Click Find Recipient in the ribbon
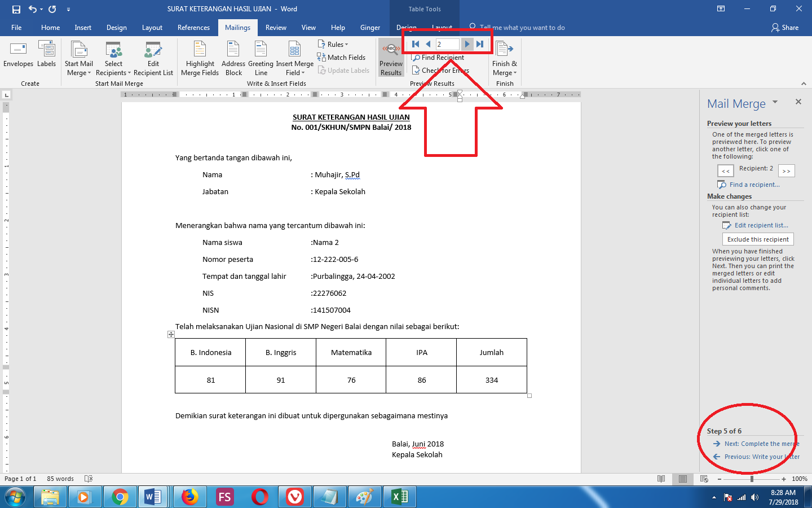Viewport: 812px width, 508px height. pos(438,58)
